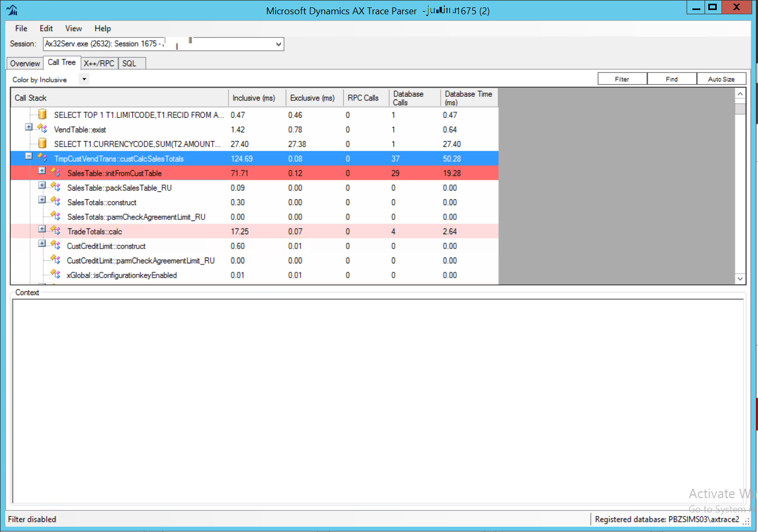Click inclusive value 71.71

240,173
